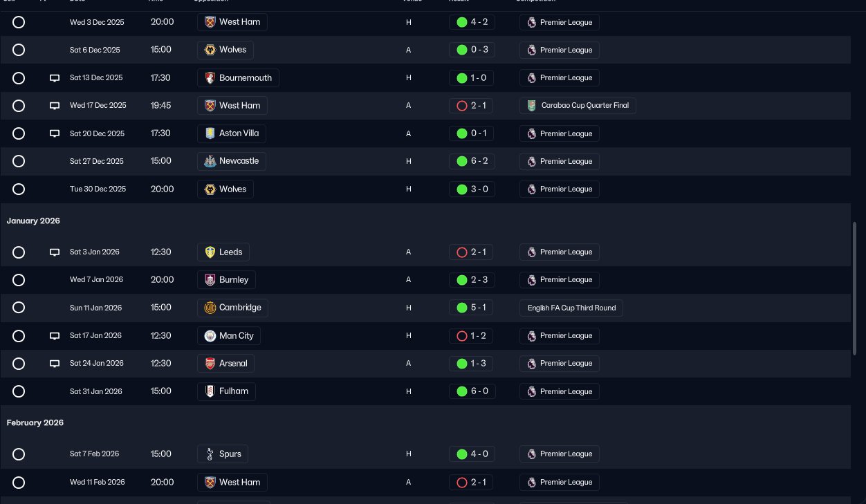The height and width of the screenshot is (504, 866).
Task: Click the red loss indicator on Leeds result
Action: tap(462, 252)
